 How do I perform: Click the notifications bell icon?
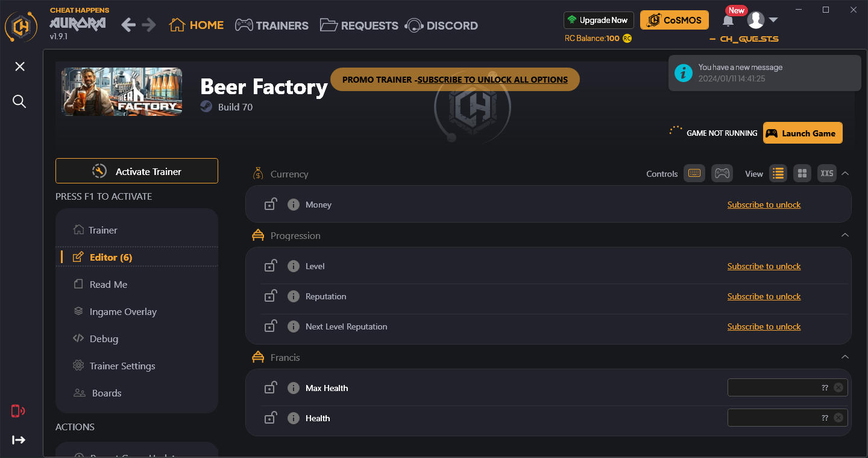728,21
